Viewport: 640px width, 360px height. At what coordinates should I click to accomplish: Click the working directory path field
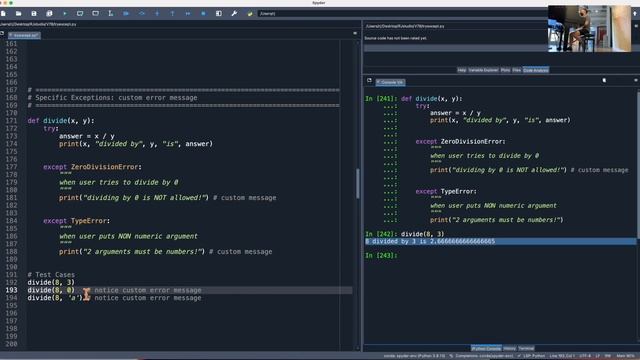pos(402,13)
